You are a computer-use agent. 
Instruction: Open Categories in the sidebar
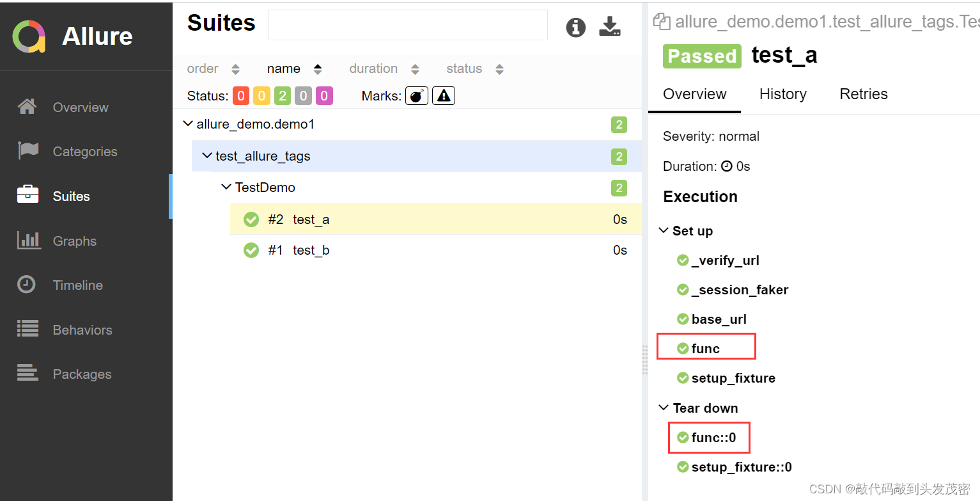86,151
